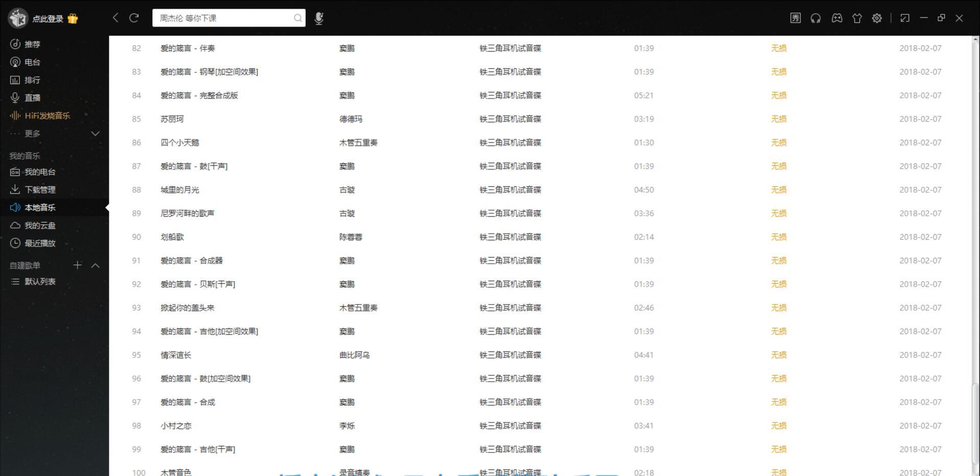
Task: Click the search input field
Action: 225,18
